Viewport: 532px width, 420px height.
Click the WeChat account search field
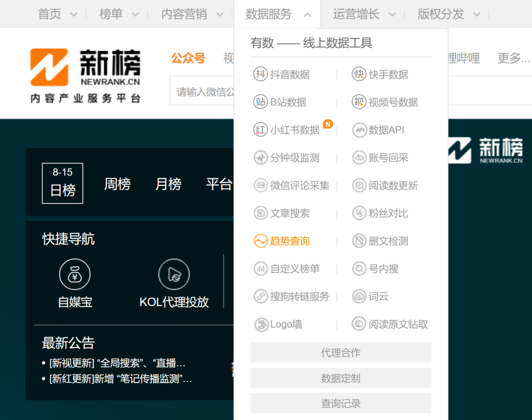point(202,90)
